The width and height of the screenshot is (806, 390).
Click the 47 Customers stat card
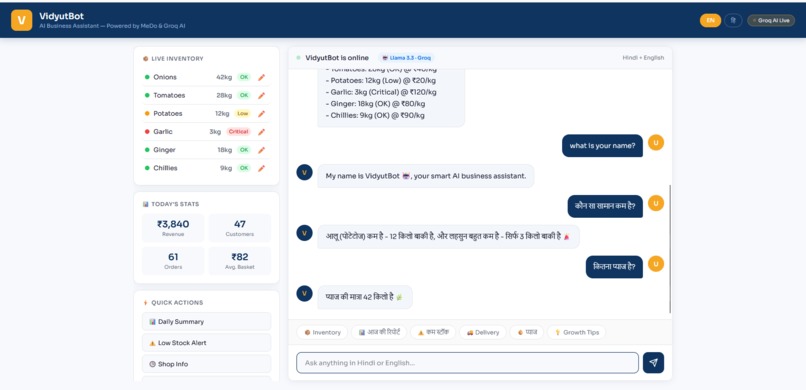click(240, 228)
